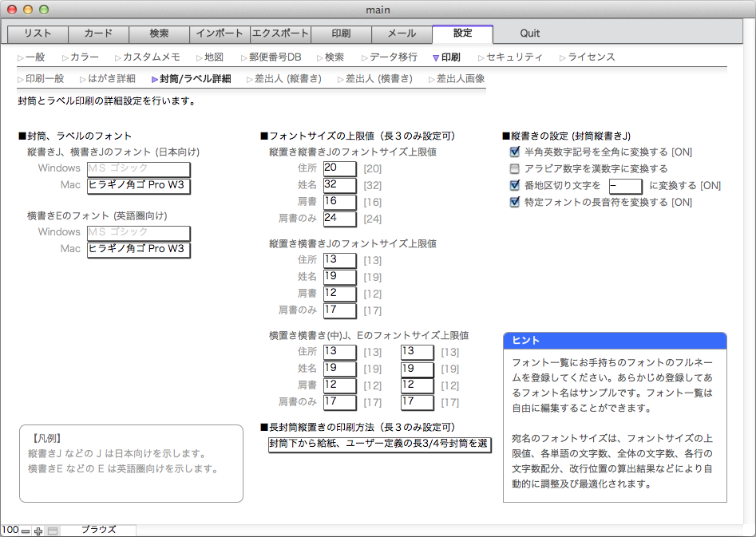
Task: Toggle 半角英数字記号を全角に変換する checkbox
Action: click(x=515, y=152)
